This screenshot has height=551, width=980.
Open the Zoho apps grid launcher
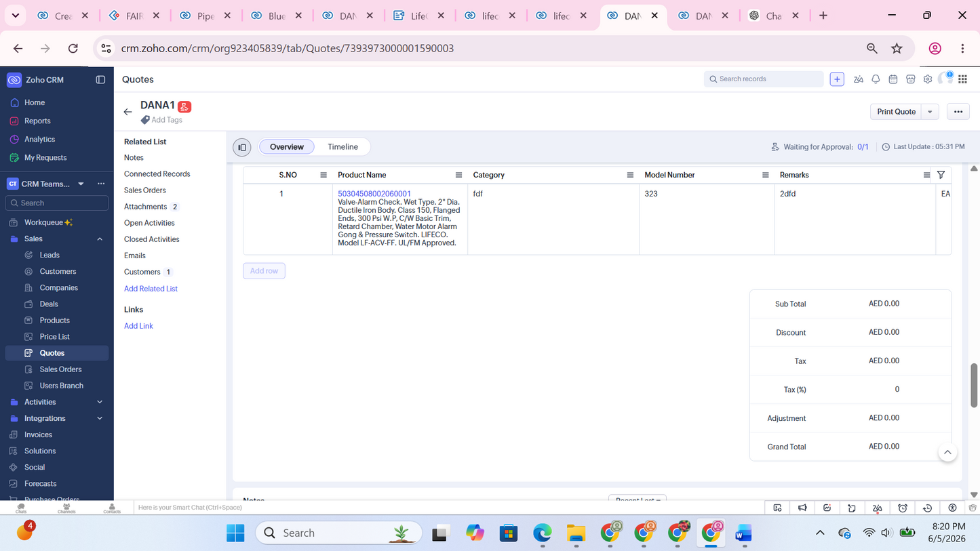point(962,79)
